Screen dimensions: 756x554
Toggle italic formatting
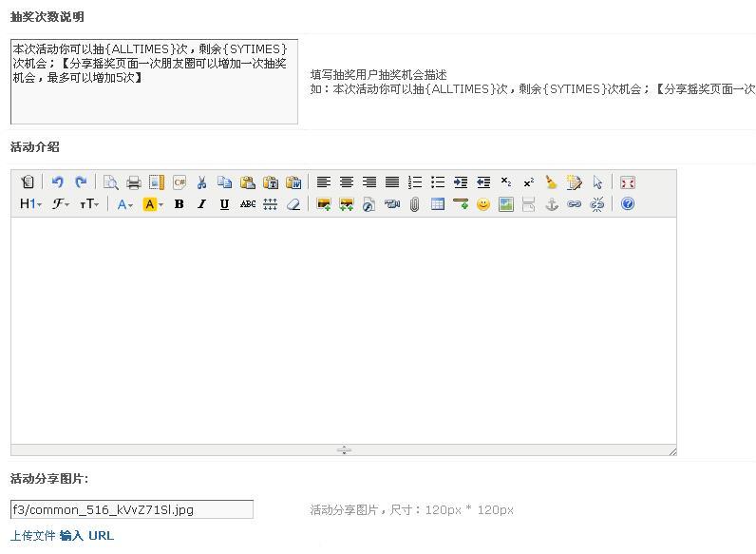pyautogui.click(x=201, y=204)
